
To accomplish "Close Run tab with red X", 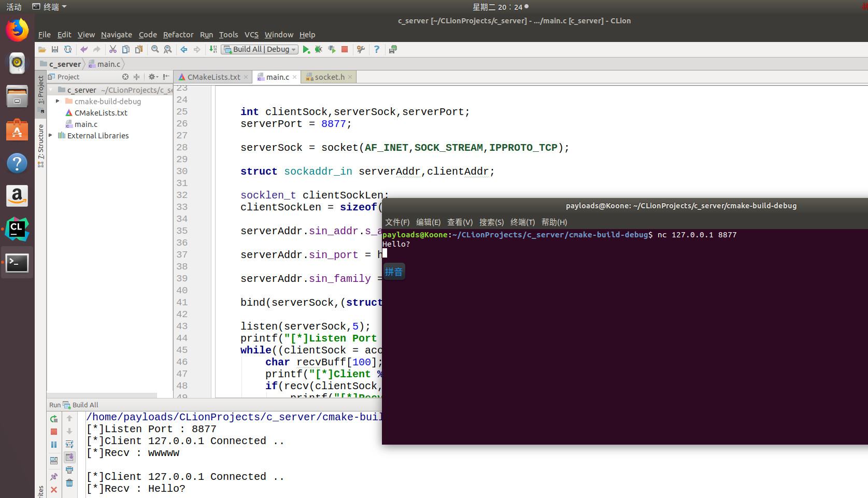I will pyautogui.click(x=54, y=490).
